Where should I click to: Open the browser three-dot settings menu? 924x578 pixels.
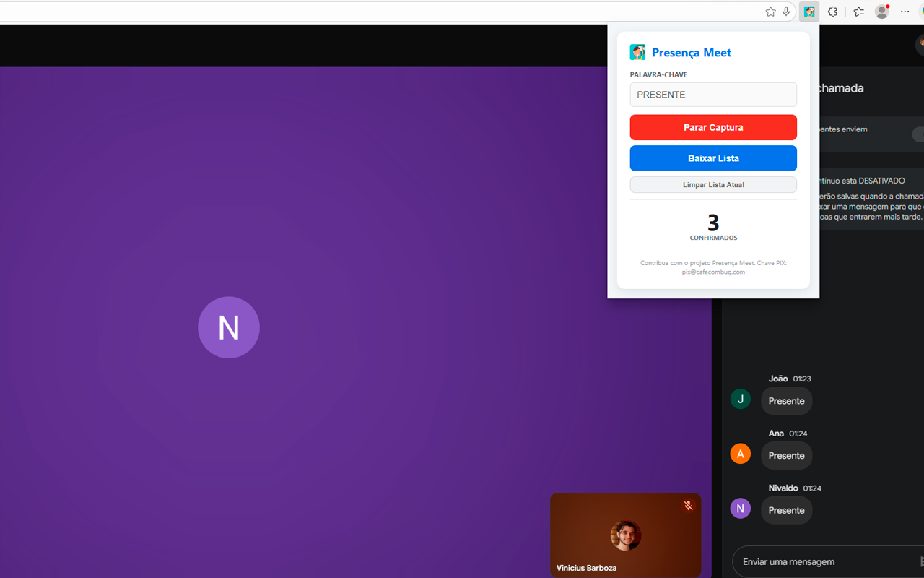[905, 12]
